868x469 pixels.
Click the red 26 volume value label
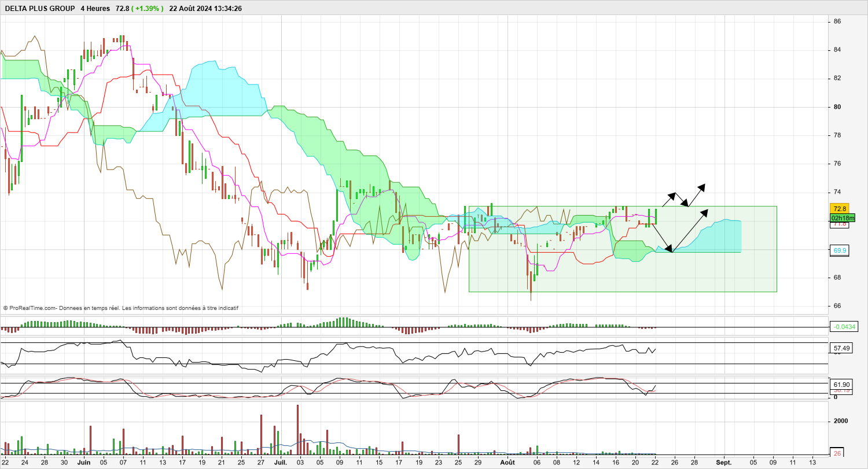(x=837, y=453)
